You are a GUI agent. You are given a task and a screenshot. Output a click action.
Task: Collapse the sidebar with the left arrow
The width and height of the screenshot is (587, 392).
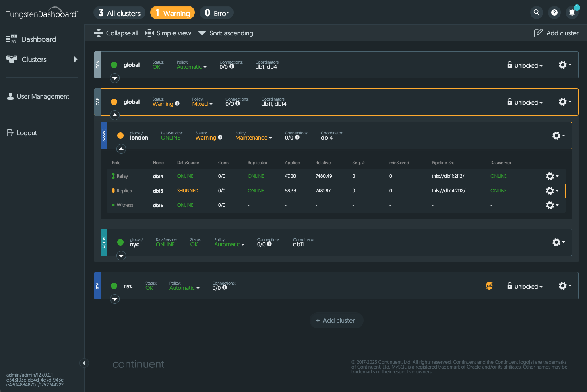click(x=84, y=363)
